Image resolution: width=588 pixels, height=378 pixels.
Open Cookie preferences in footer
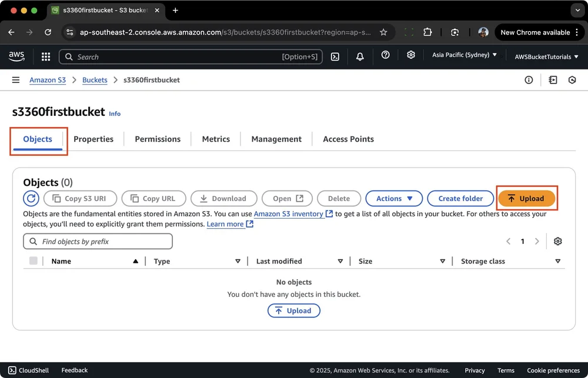[553, 370]
